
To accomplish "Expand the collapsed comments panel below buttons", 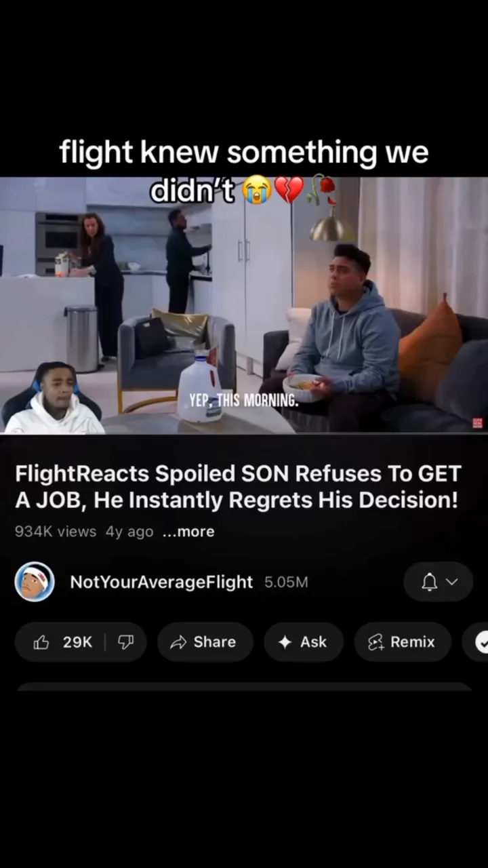I will coord(244,687).
